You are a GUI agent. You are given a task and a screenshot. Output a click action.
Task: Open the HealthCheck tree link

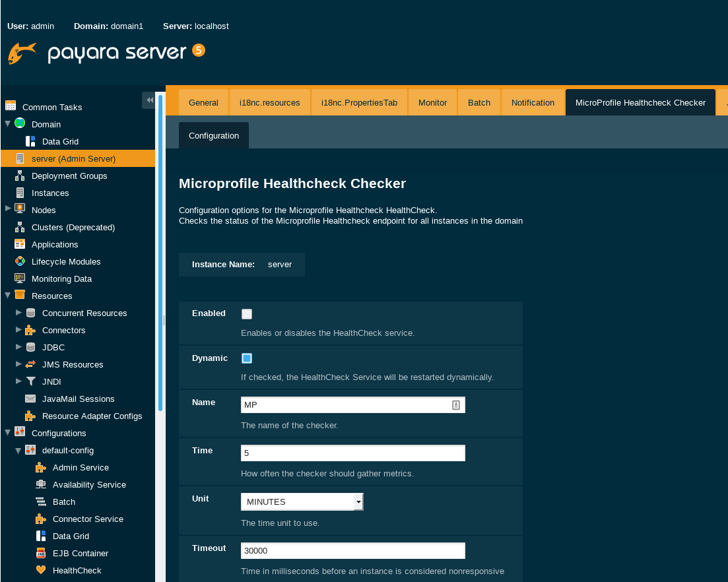[77, 570]
